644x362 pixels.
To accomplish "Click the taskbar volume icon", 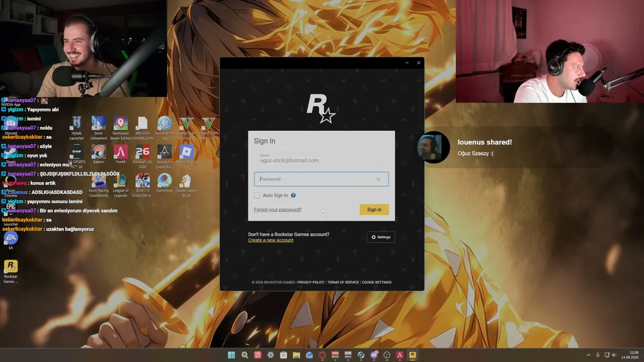I will (614, 355).
